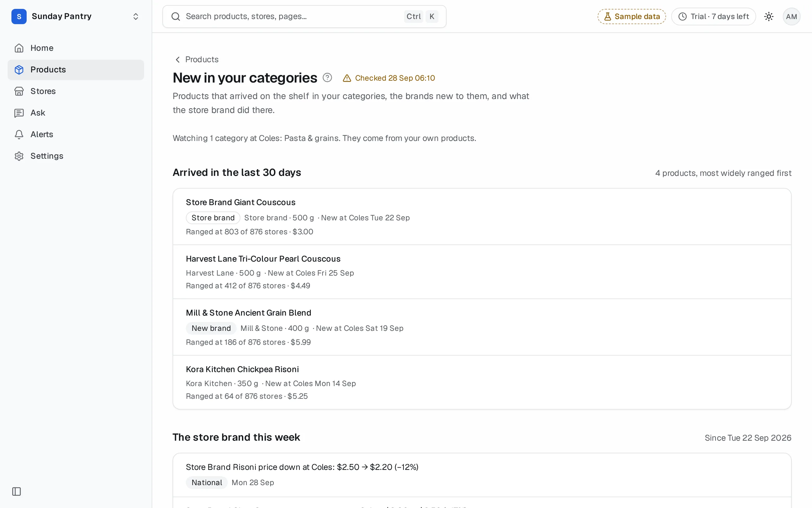Click the Sample data badge
Viewport: 812px width, 508px height.
pos(632,17)
